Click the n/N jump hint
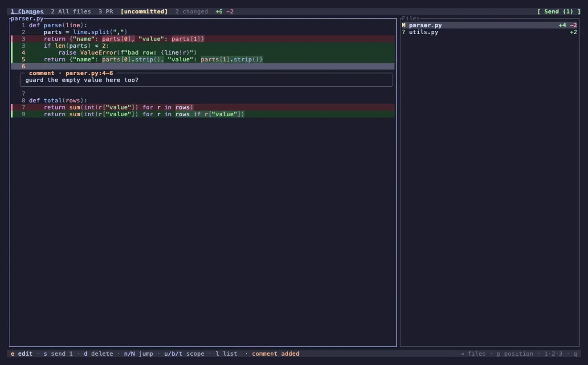This screenshot has width=588, height=365. point(139,354)
